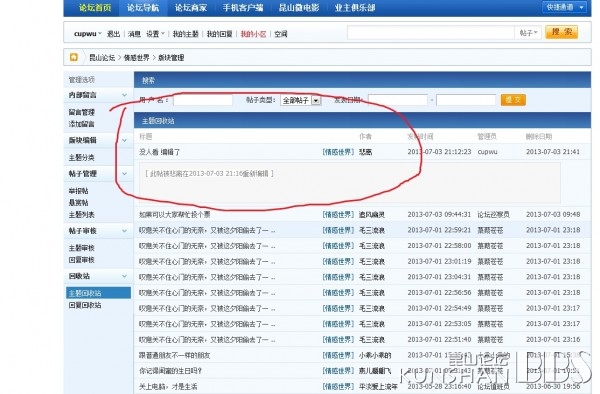Image resolution: width=600 pixels, height=394 pixels.
Task: Open 主题分类 in the sidebar
Action: click(x=82, y=158)
